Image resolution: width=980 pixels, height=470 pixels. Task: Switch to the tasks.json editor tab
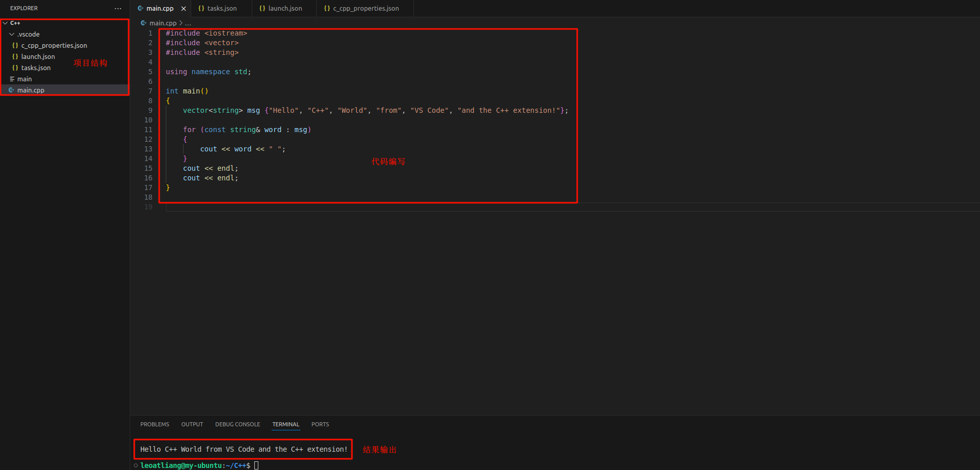[x=221, y=9]
